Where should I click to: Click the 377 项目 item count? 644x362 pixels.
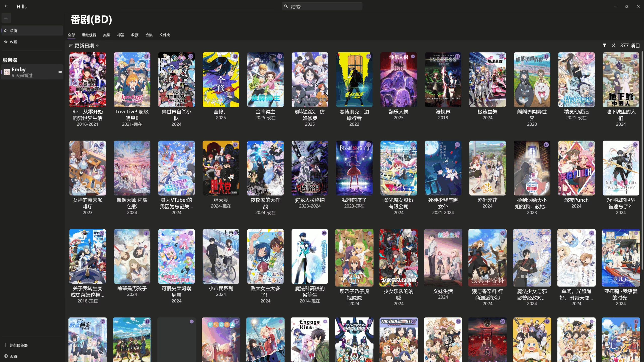pos(630,46)
